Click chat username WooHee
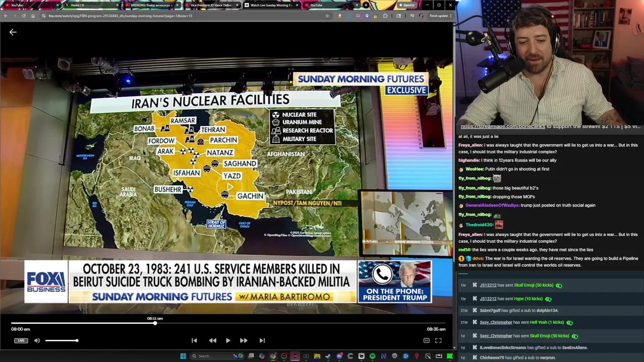The height and width of the screenshot is (362, 644). click(474, 169)
